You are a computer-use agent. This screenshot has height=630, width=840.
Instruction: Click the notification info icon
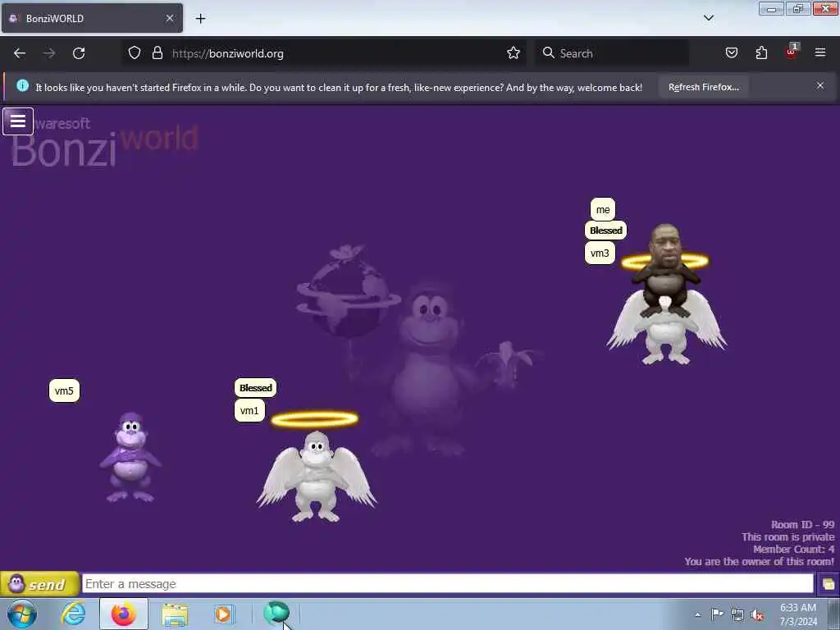(x=22, y=85)
